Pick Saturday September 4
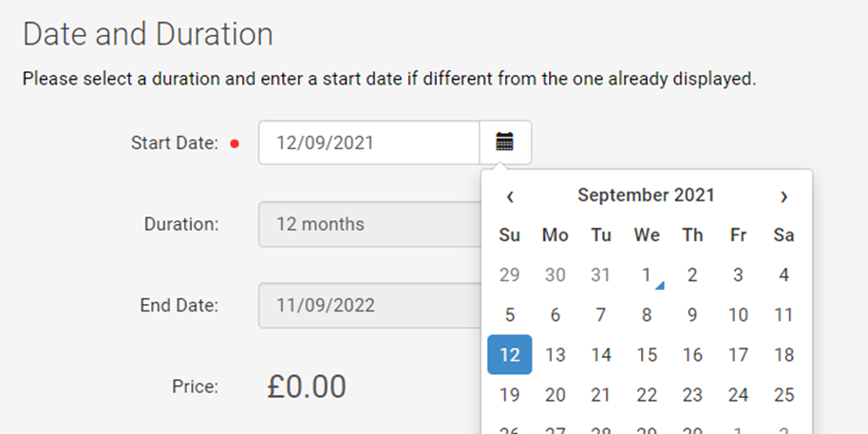This screenshot has height=434, width=868. click(x=783, y=275)
